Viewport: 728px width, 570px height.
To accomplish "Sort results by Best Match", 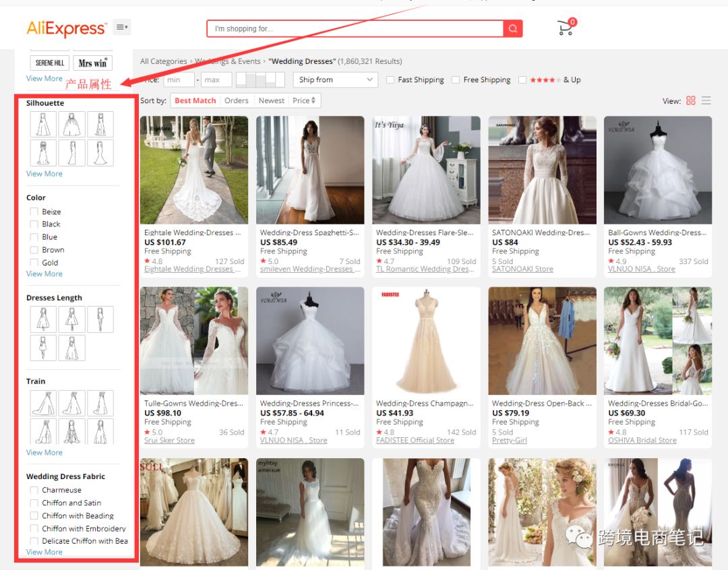I will tap(195, 100).
